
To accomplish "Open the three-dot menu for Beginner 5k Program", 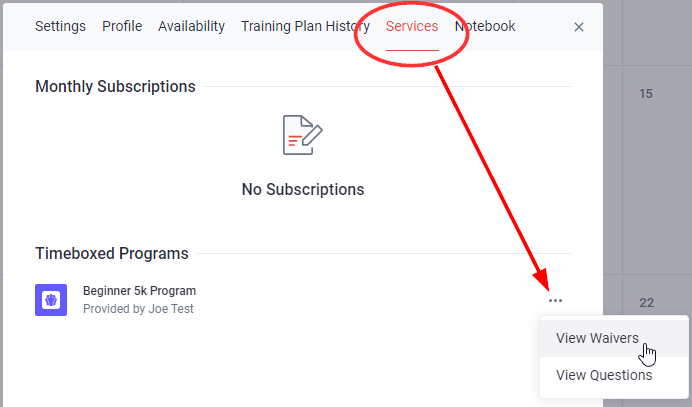I will (x=555, y=301).
